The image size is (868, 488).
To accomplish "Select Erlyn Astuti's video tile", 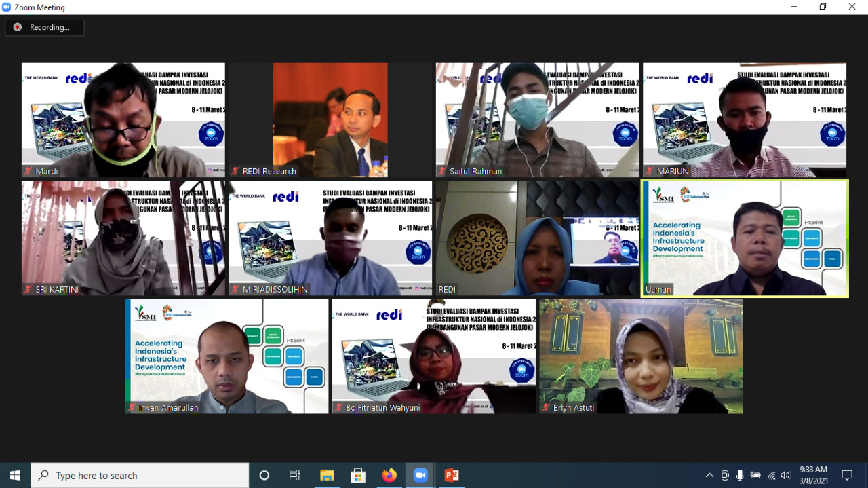I will click(x=641, y=356).
